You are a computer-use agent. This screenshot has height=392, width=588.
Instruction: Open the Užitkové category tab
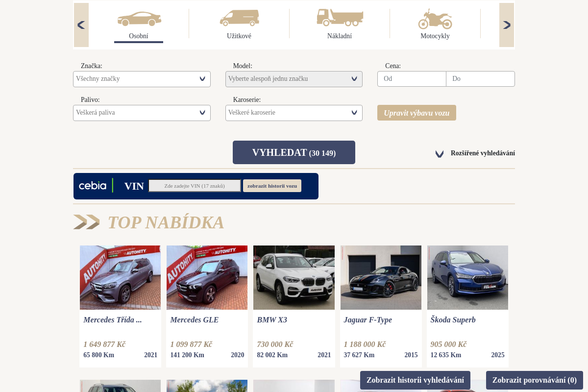pyautogui.click(x=239, y=24)
